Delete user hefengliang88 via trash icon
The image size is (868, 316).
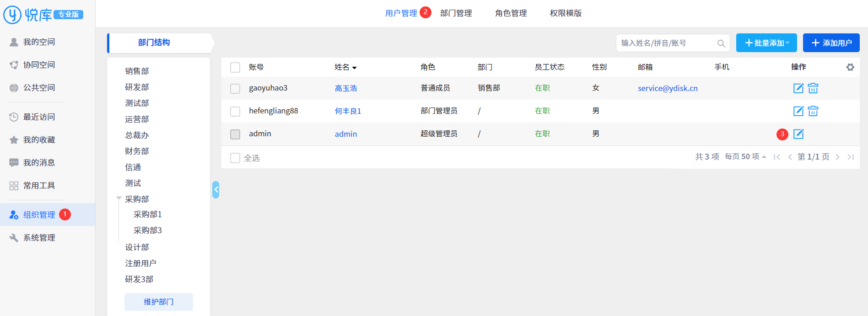coord(813,111)
